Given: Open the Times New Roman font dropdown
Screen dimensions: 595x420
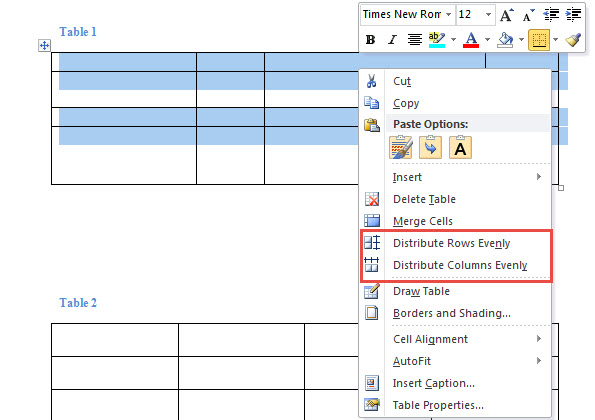Looking at the screenshot, I should (449, 15).
